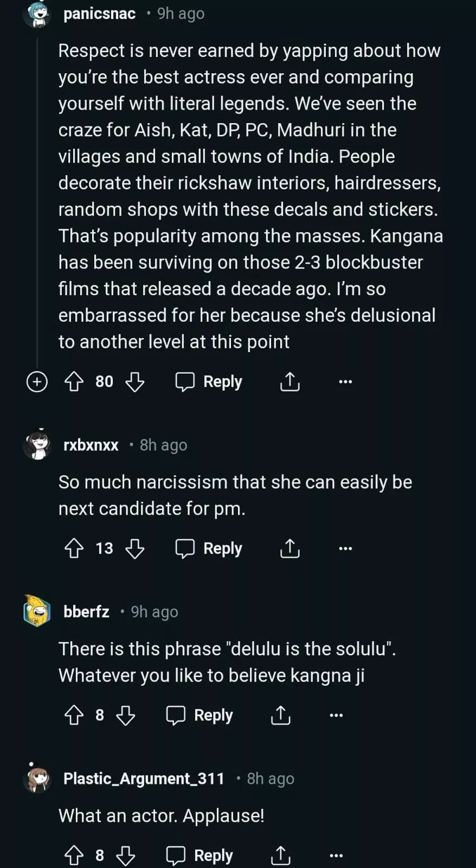Downvote panicsnac's comment with 80 votes

coord(134,382)
